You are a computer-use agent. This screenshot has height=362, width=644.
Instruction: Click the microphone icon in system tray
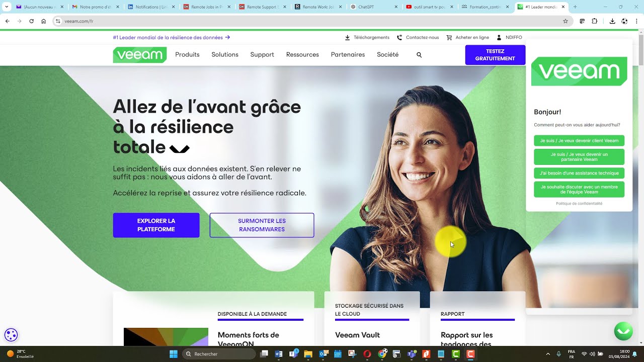(558, 354)
